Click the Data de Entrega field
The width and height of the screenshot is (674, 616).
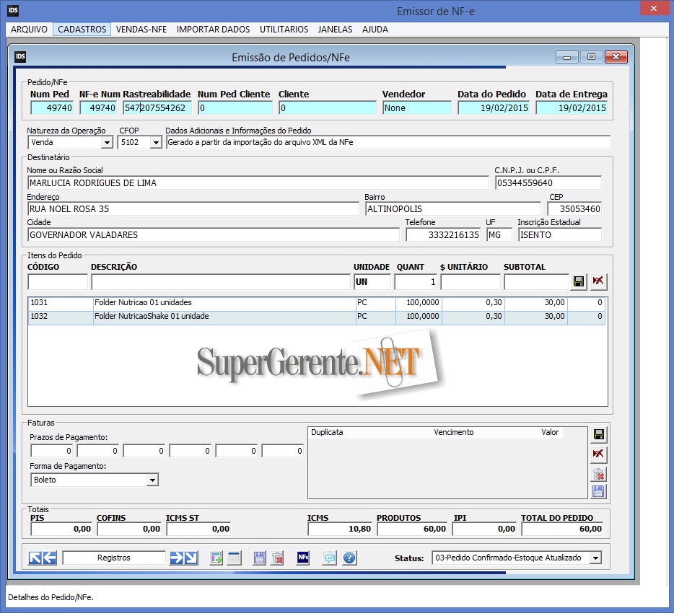(572, 107)
